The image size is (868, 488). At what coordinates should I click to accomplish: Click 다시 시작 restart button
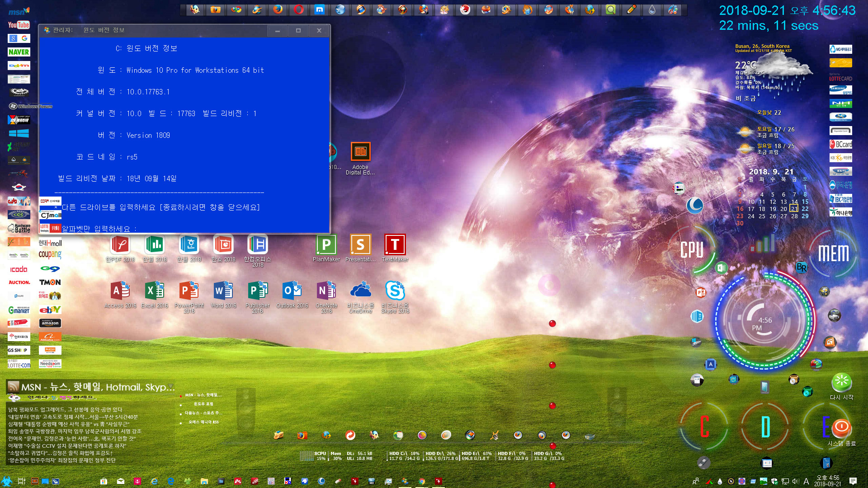coord(841,386)
